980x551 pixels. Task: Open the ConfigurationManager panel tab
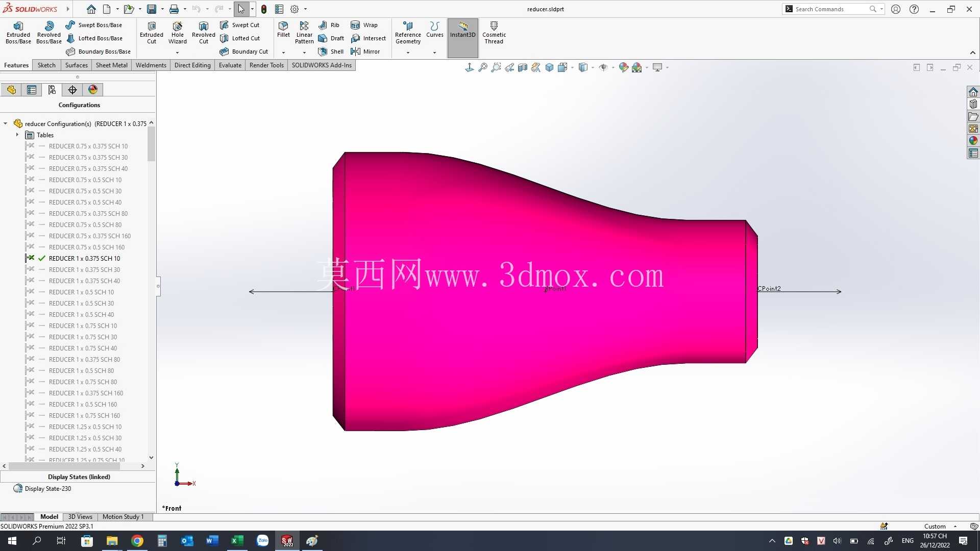point(52,90)
